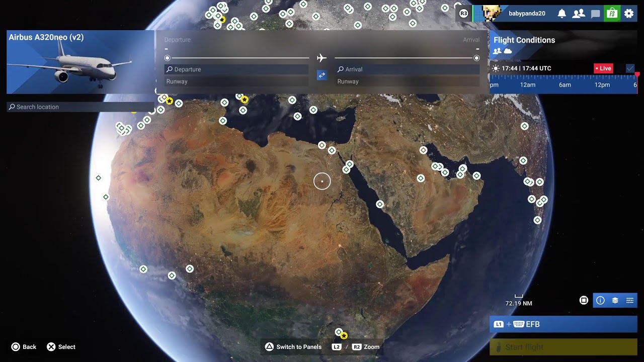The height and width of the screenshot is (362, 644).
Task: Swap departure and arrival with arrows icon
Action: point(321,75)
